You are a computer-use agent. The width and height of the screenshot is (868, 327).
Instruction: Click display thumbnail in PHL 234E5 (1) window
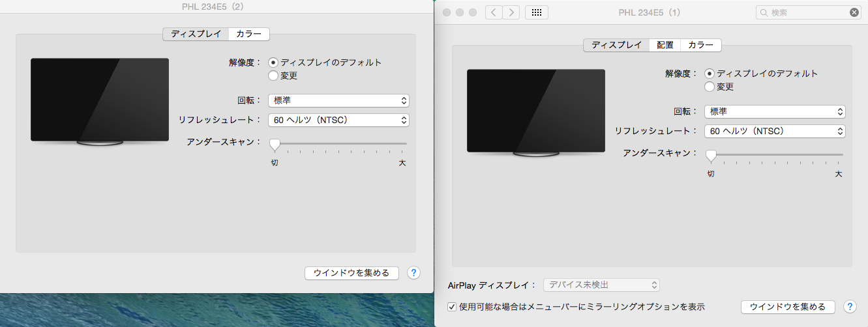536,113
